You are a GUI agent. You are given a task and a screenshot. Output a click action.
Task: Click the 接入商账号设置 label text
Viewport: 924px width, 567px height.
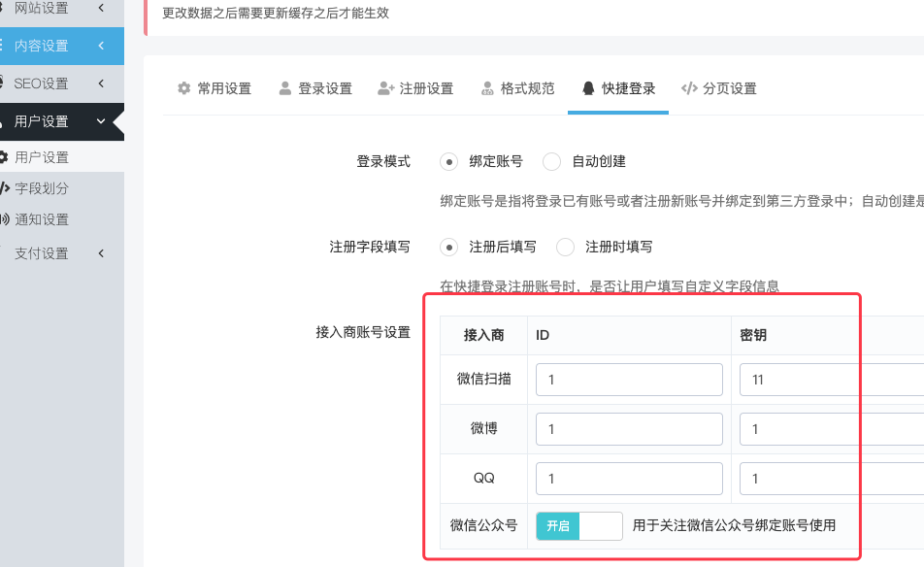(363, 332)
